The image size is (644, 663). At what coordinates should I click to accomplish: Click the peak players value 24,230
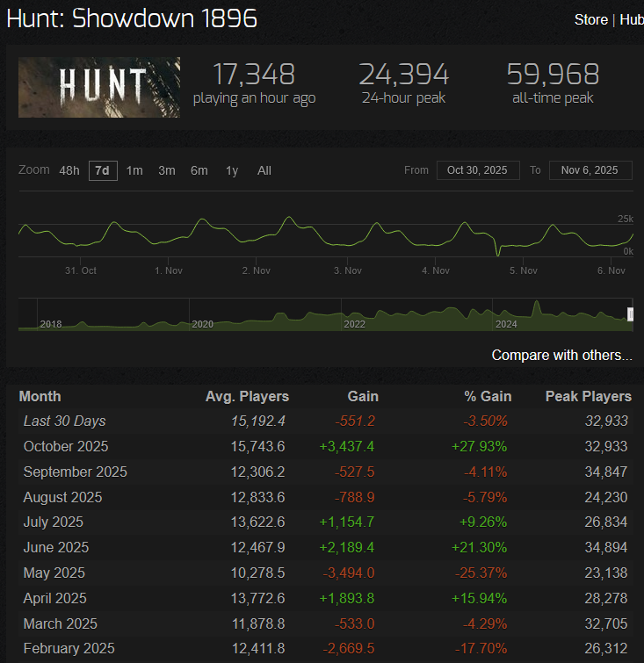(606, 497)
